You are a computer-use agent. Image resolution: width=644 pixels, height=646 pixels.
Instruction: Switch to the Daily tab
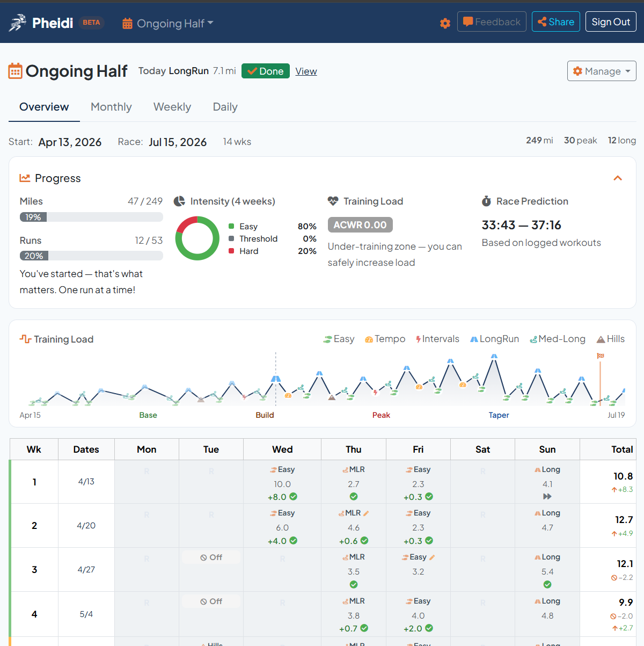coord(225,107)
